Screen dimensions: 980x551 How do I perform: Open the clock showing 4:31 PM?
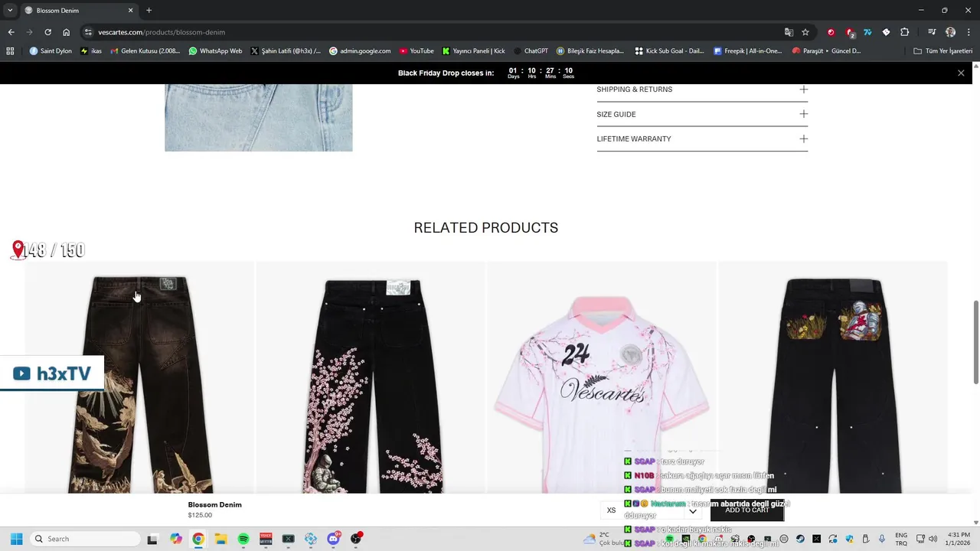958,539
